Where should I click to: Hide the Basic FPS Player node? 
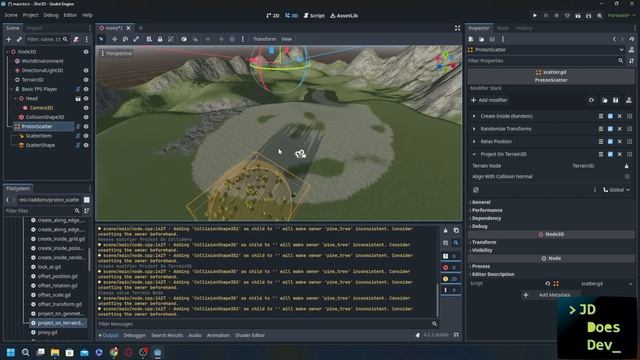(x=86, y=89)
